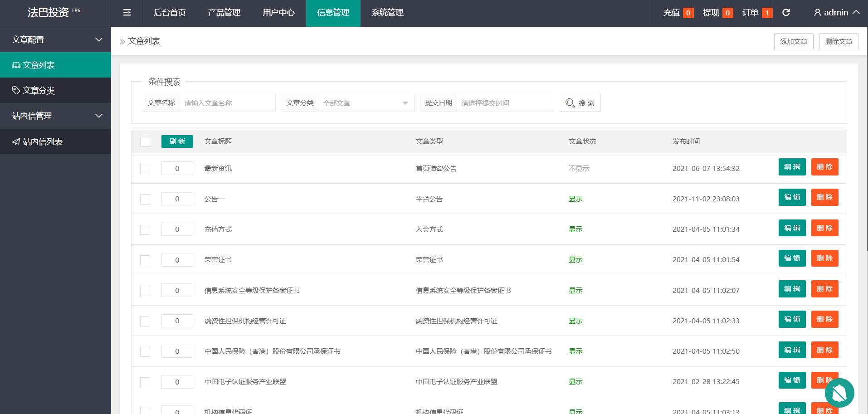Viewport: 868px width, 414px height.
Task: Toggle the sidebar collapse hamburger icon
Action: coord(127,13)
